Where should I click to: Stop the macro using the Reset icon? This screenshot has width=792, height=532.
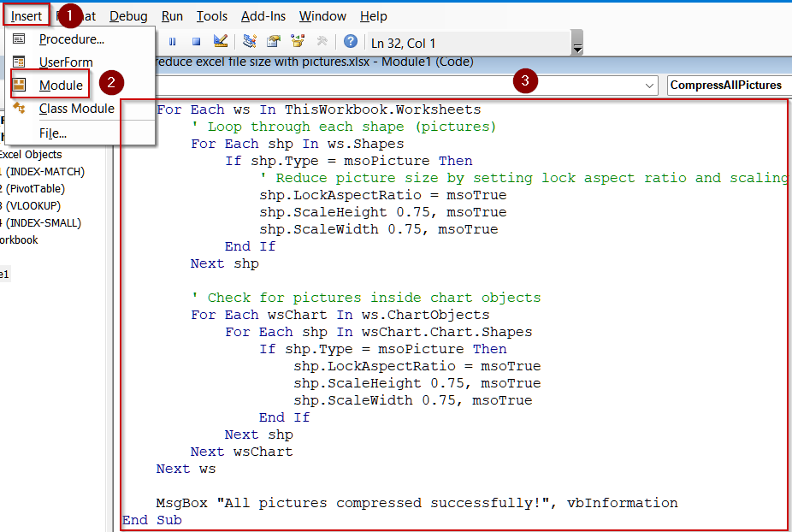click(198, 41)
